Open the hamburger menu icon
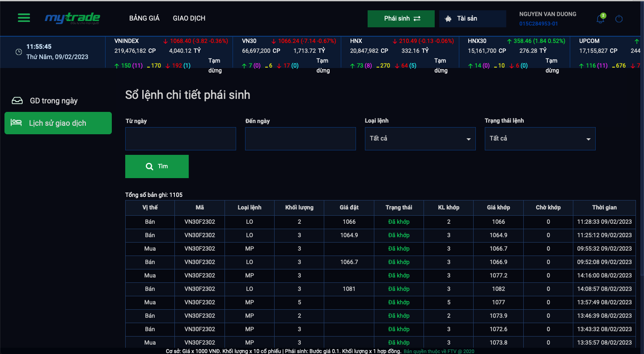This screenshot has width=644, height=354. pos(24,18)
